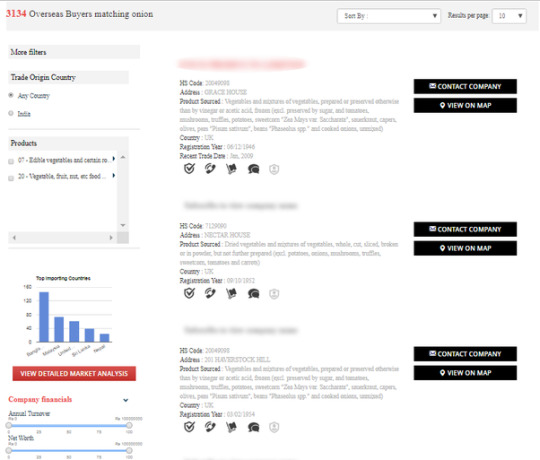Click Products list scroll up arrow
The image size is (540, 460).
(x=123, y=157)
